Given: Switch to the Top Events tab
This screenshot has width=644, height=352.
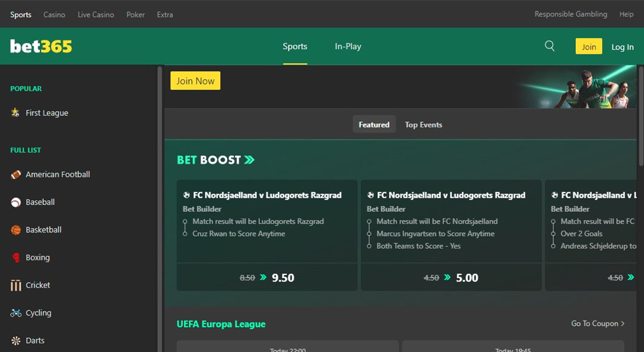Looking at the screenshot, I should tap(423, 124).
